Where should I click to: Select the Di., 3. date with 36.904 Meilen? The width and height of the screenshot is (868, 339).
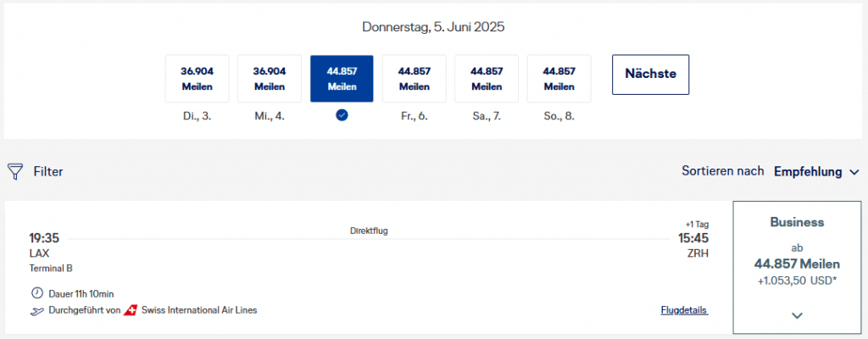coord(198,79)
